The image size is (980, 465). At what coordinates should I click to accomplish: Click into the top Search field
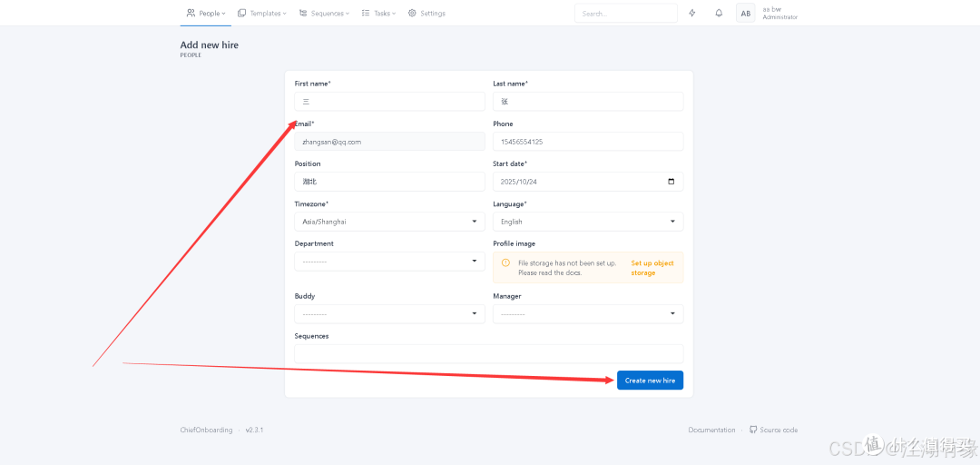pyautogui.click(x=625, y=13)
